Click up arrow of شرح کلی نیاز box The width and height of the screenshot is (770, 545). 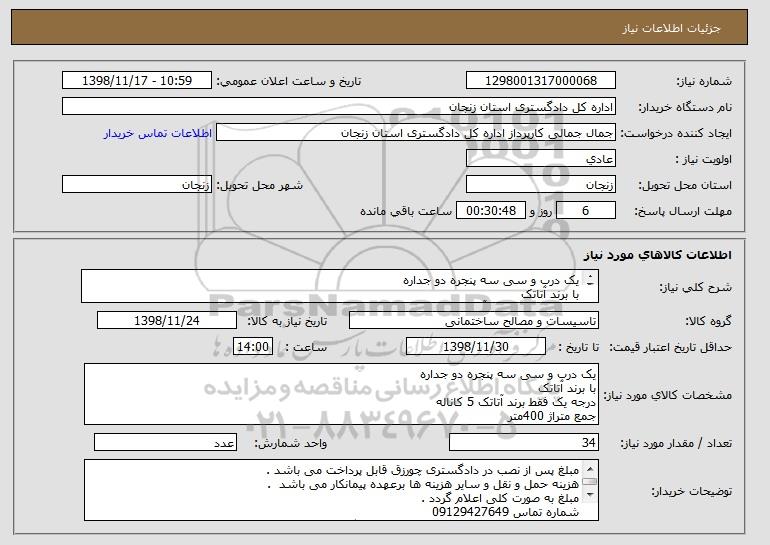coord(590,276)
